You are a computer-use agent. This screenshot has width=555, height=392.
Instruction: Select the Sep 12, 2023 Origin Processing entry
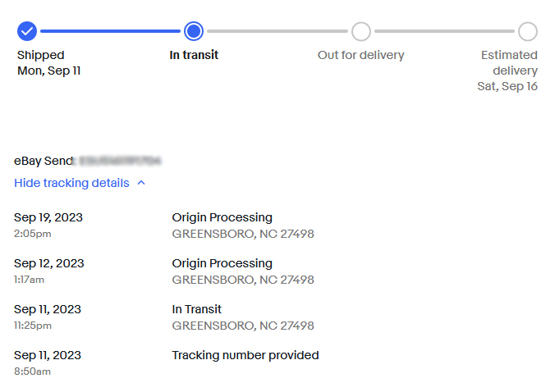coord(164,271)
